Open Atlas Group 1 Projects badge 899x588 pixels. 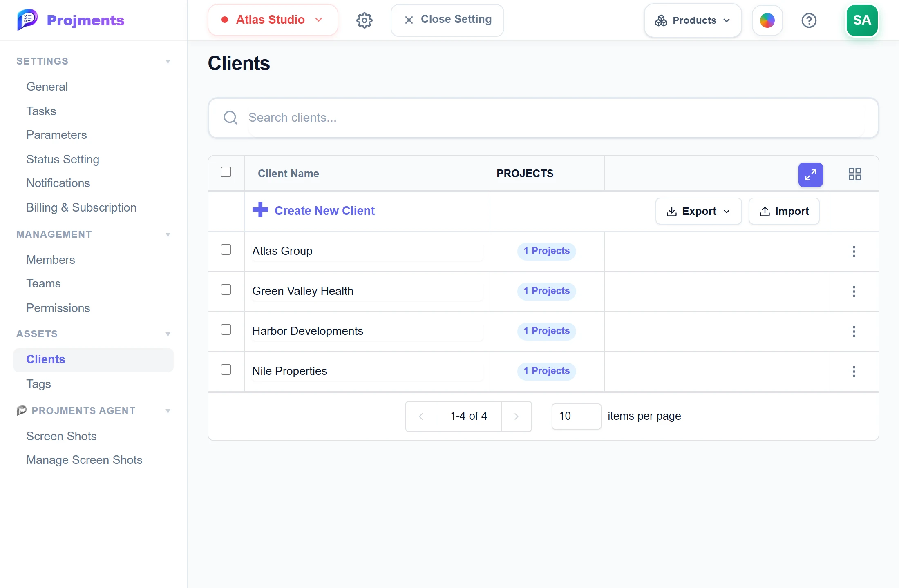coord(546,251)
